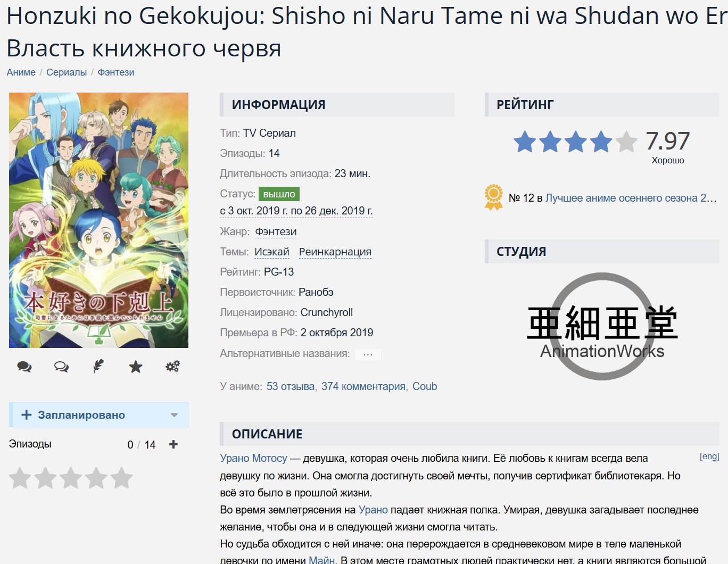Open the 53 отзыва reviews link
728x564 pixels.
tap(291, 386)
